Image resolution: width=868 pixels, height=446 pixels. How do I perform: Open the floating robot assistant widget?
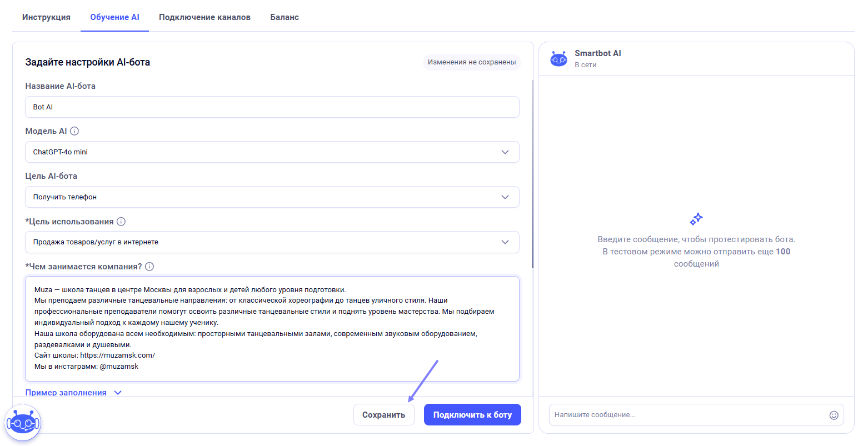pos(23,423)
